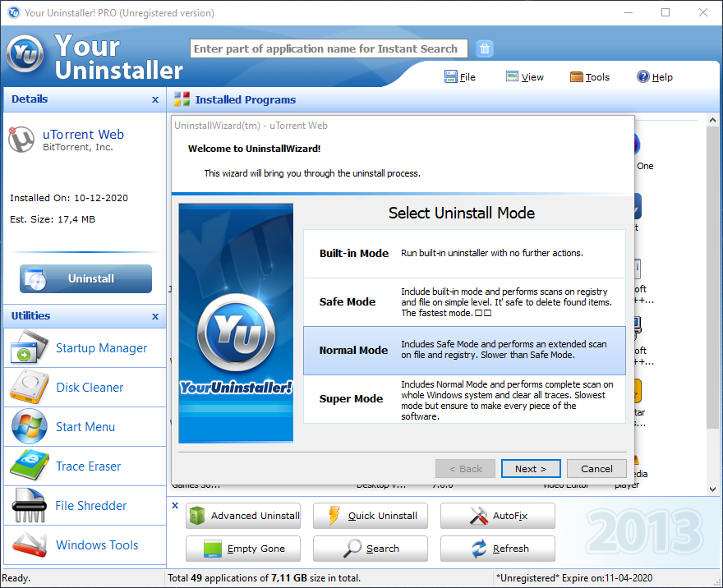The image size is (723, 588).
Task: Open Startup Manager icon
Action: click(29, 348)
